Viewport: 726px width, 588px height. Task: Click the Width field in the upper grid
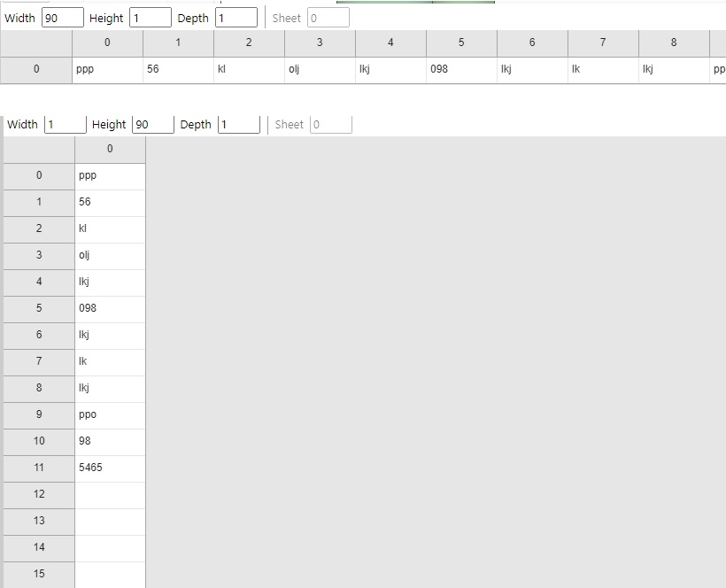point(63,18)
